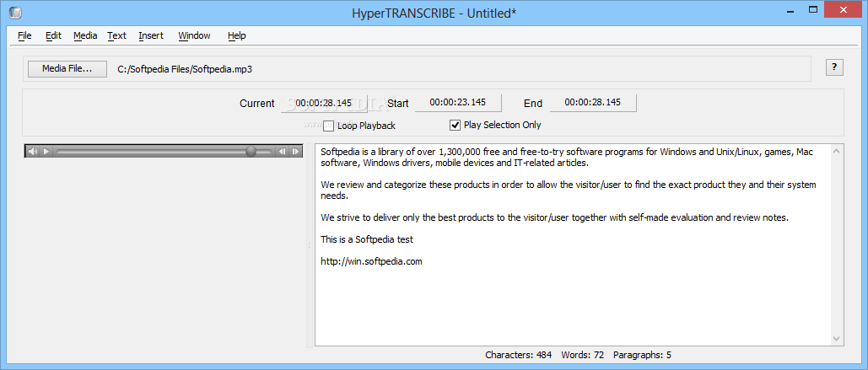The image size is (868, 370).
Task: Click the Start time 00:00:23.145 button
Action: (458, 102)
